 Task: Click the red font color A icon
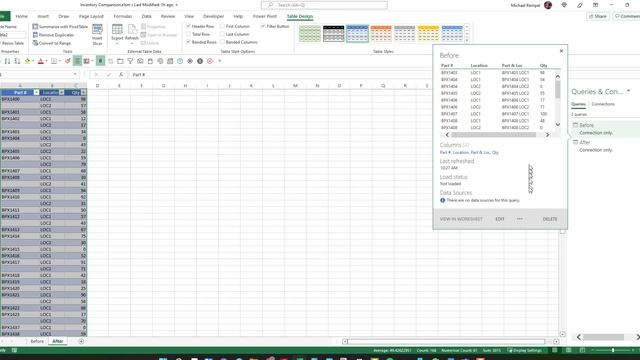tap(40, 61)
